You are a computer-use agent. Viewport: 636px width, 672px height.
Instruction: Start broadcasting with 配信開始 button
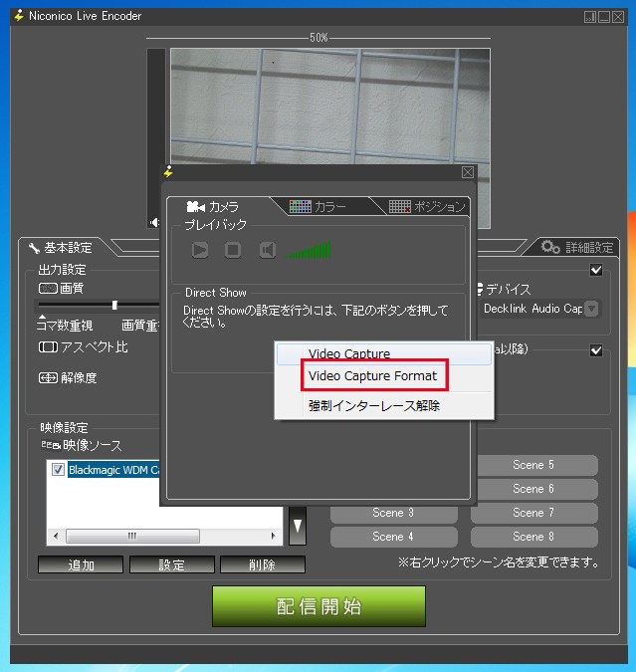coord(318,606)
